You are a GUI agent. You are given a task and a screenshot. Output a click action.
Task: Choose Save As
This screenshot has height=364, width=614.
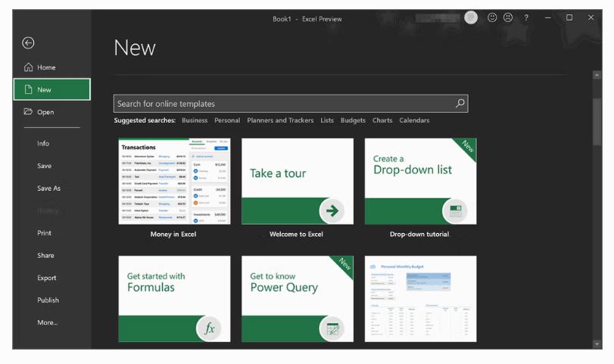49,188
